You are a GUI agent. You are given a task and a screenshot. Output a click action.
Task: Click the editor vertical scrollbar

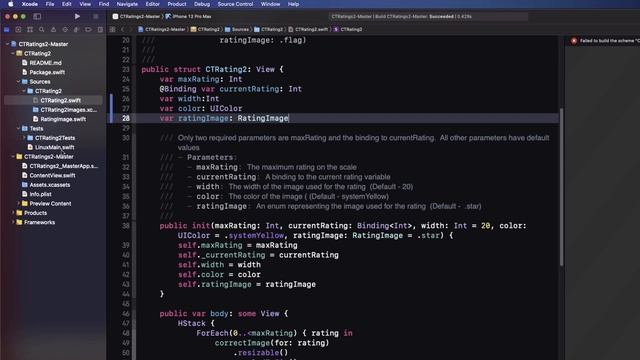tap(561, 187)
